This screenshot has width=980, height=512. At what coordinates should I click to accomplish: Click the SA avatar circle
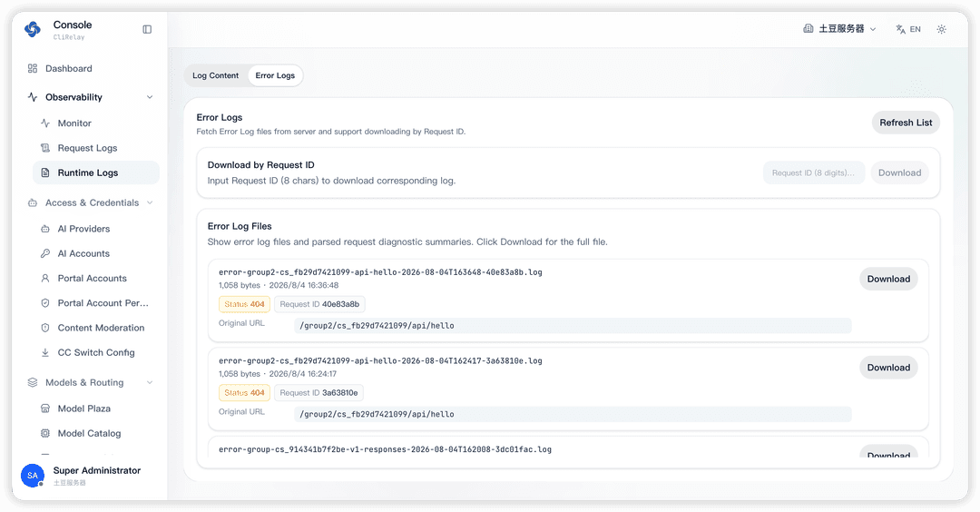tap(33, 476)
